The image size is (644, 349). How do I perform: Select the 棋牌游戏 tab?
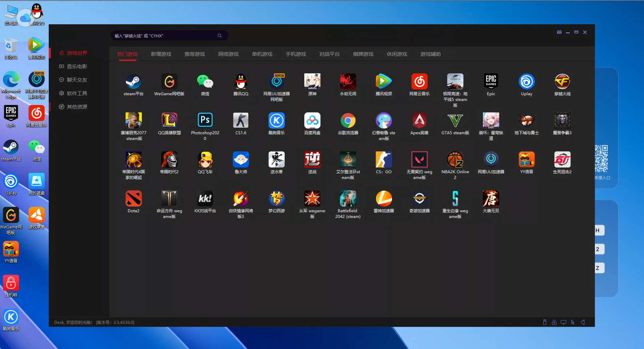[363, 54]
